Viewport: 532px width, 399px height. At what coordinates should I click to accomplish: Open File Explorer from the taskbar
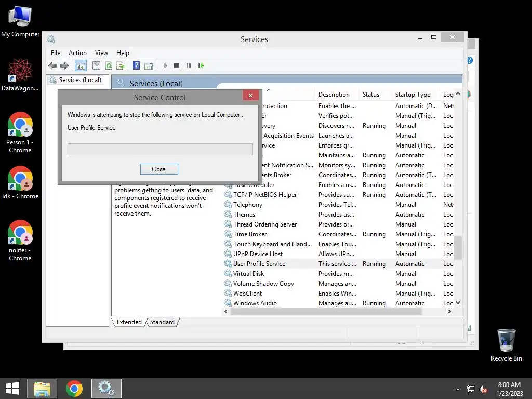coord(42,389)
